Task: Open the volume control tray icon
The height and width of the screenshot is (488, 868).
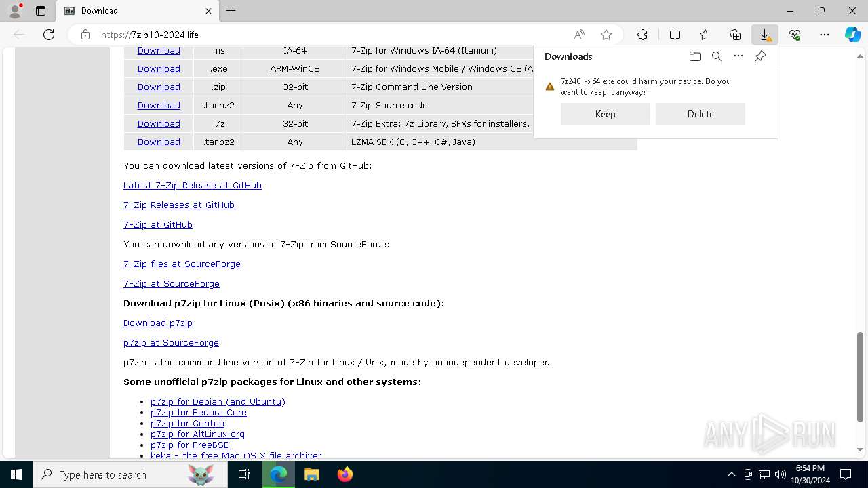Action: 780,474
